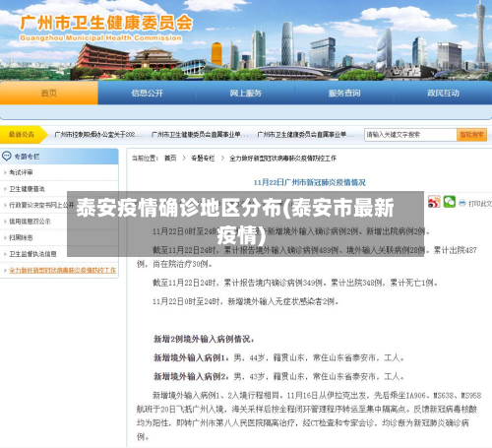Click sentence 累计报告境内确诊病例349例
The image size is (492, 448).
tap(275, 283)
